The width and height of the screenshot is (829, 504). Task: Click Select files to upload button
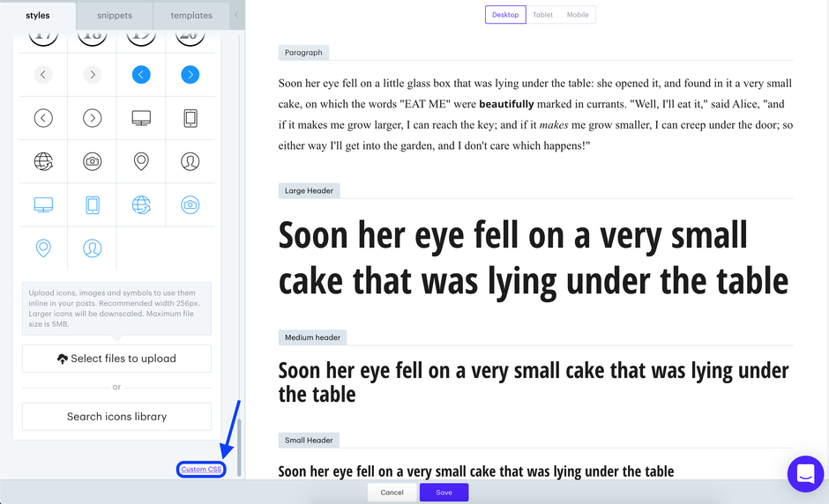coord(116,359)
